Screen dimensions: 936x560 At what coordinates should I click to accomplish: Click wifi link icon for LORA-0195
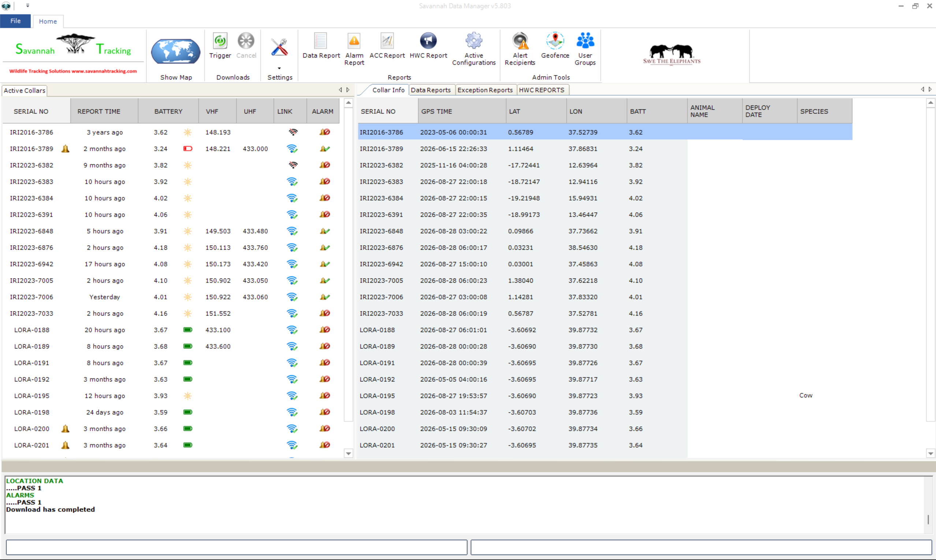pyautogui.click(x=292, y=395)
